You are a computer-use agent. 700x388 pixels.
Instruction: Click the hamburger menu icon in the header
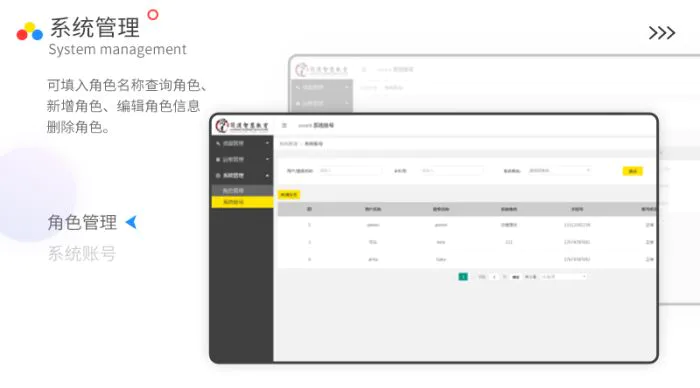pos(284,125)
